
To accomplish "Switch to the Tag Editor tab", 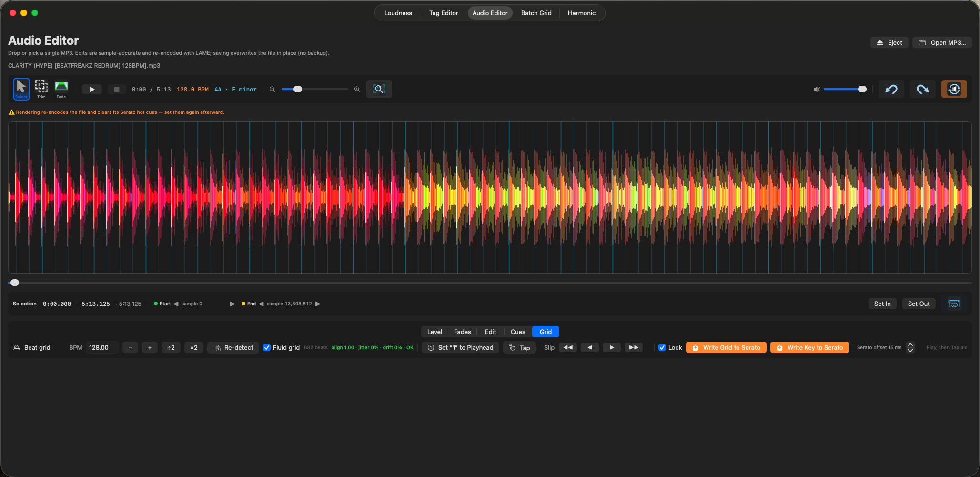I will coord(444,13).
